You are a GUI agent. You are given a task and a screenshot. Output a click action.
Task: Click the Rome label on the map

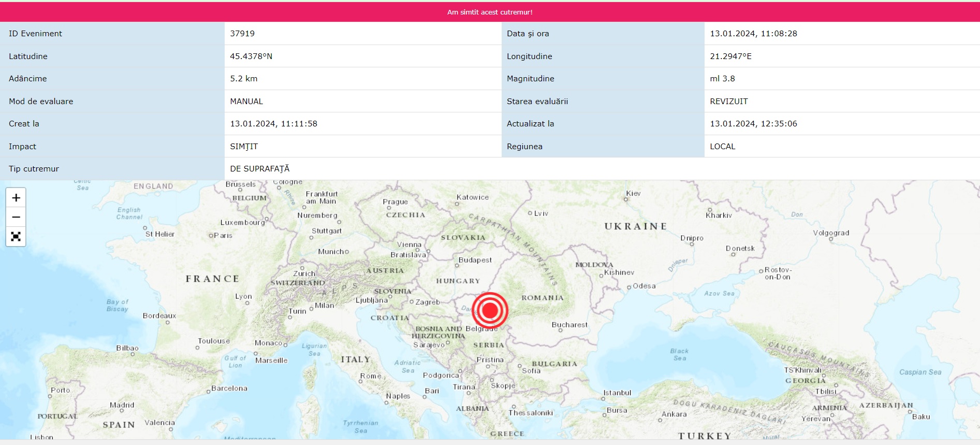[x=371, y=376]
